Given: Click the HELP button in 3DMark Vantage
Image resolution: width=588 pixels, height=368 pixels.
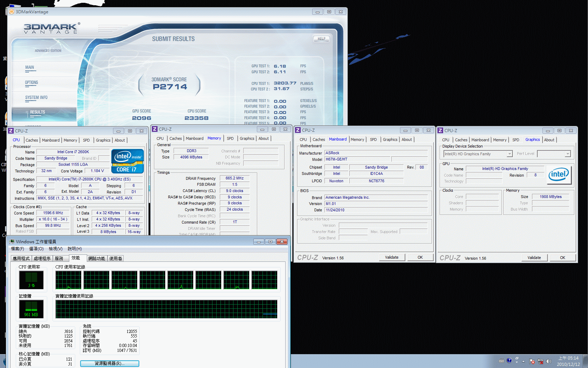Looking at the screenshot, I should (x=321, y=39).
